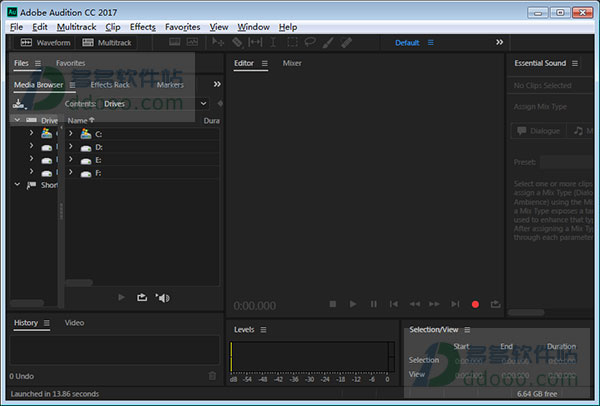Switch to the Video tab
The width and height of the screenshot is (600, 406).
[x=74, y=323]
